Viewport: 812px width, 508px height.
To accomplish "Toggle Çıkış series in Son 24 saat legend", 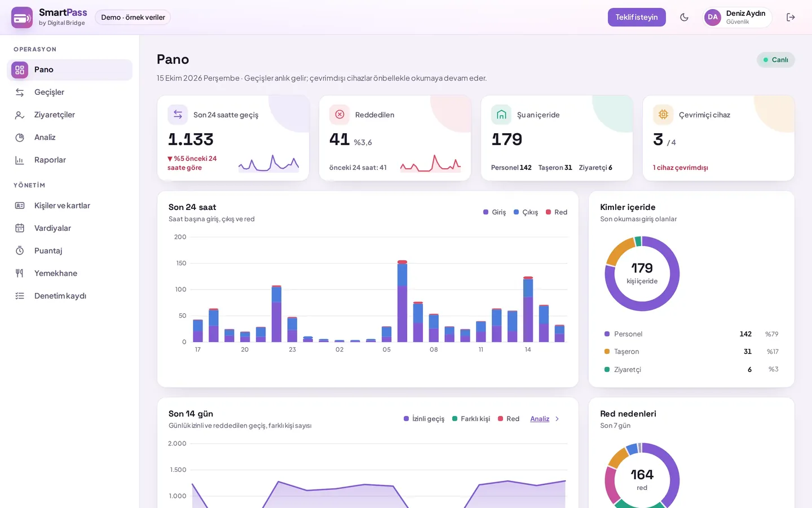I will 526,212.
